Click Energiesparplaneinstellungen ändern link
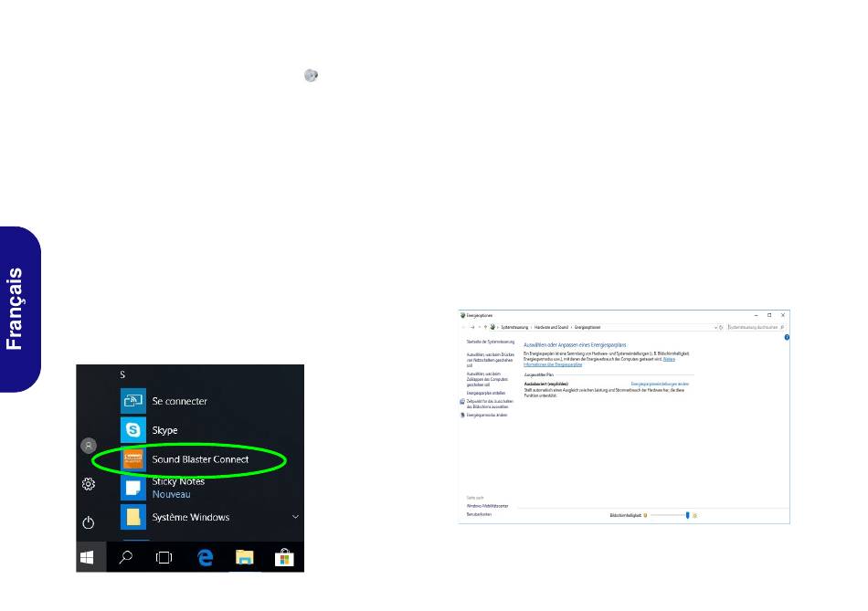The height and width of the screenshot is (611, 868). click(x=660, y=385)
